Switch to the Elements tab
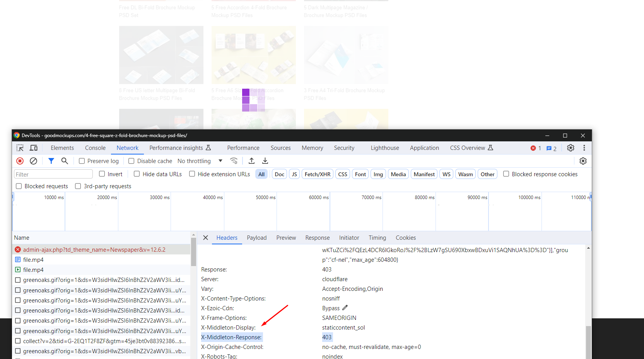The image size is (644, 359). (62, 148)
